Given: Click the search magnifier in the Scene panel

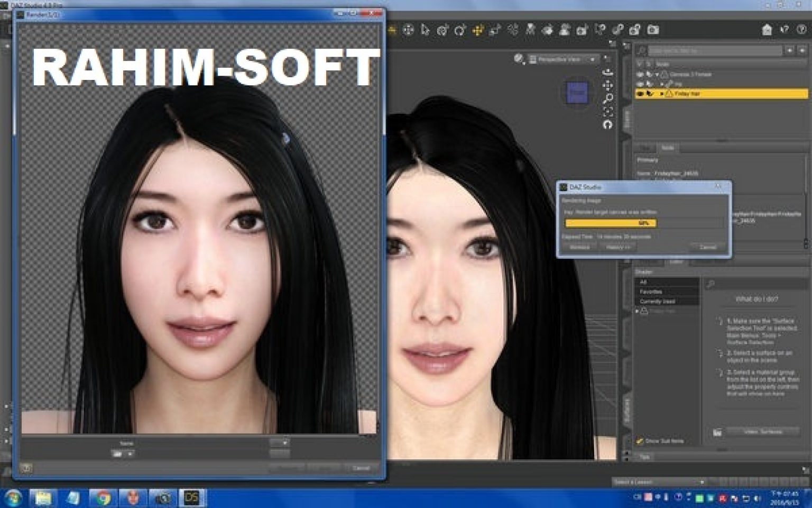Looking at the screenshot, I should (641, 50).
